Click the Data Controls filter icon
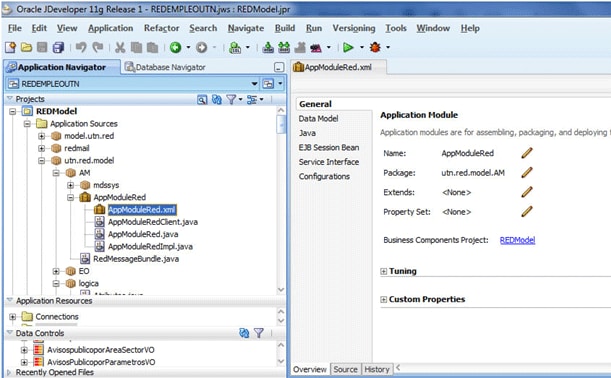The width and height of the screenshot is (611, 378). [259, 333]
